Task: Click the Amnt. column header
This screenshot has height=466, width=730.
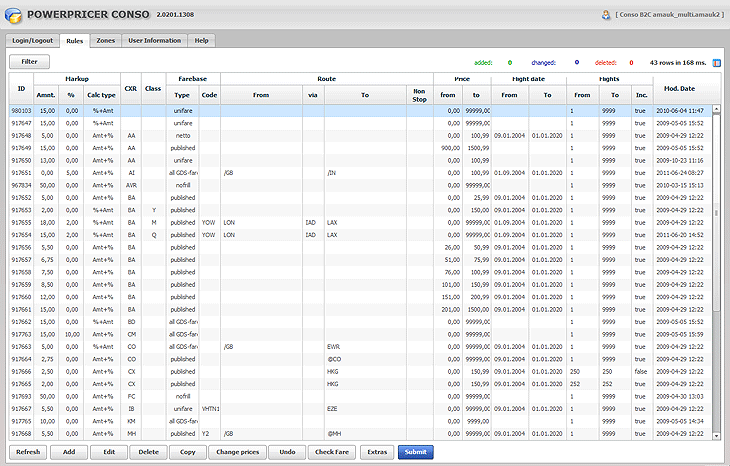Action: click(x=46, y=95)
